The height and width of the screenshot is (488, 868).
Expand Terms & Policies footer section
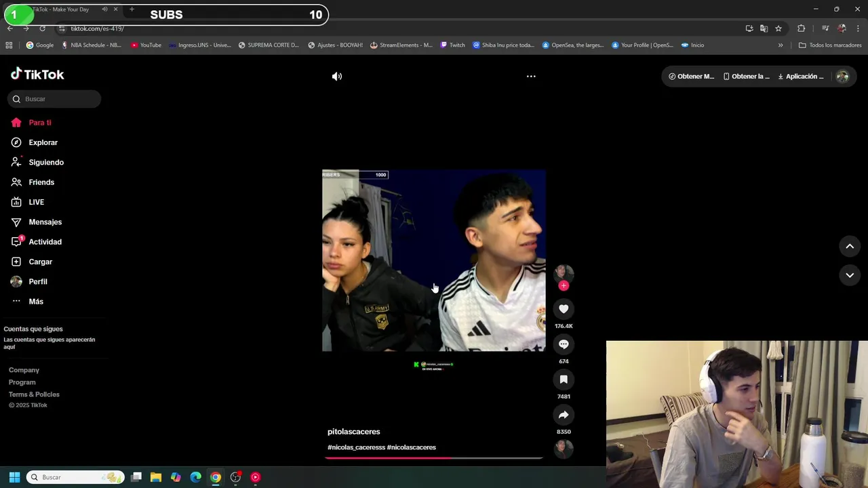coord(34,394)
